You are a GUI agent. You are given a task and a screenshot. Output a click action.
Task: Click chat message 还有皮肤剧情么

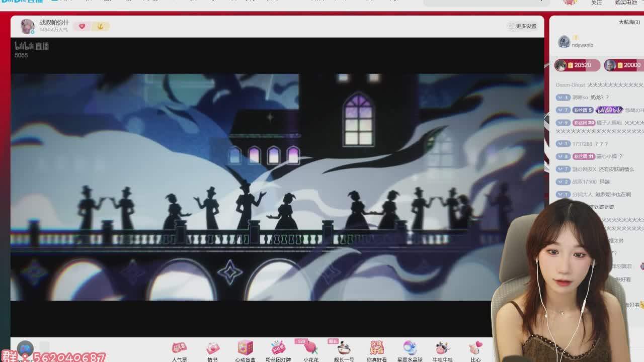click(616, 169)
